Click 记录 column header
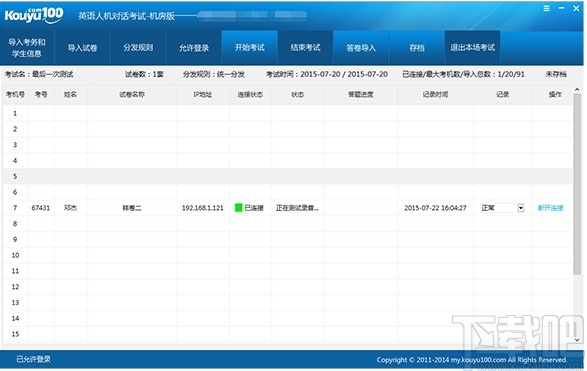The width and height of the screenshot is (587, 371). click(x=502, y=94)
